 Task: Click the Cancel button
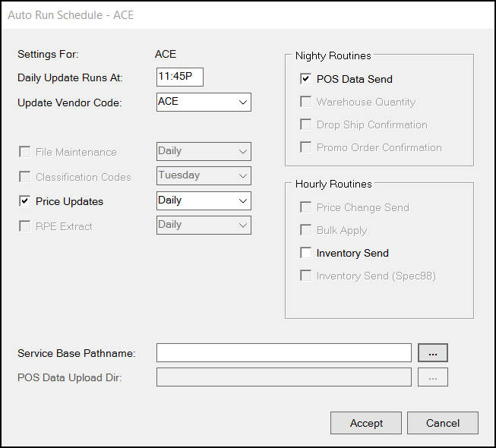tap(443, 423)
